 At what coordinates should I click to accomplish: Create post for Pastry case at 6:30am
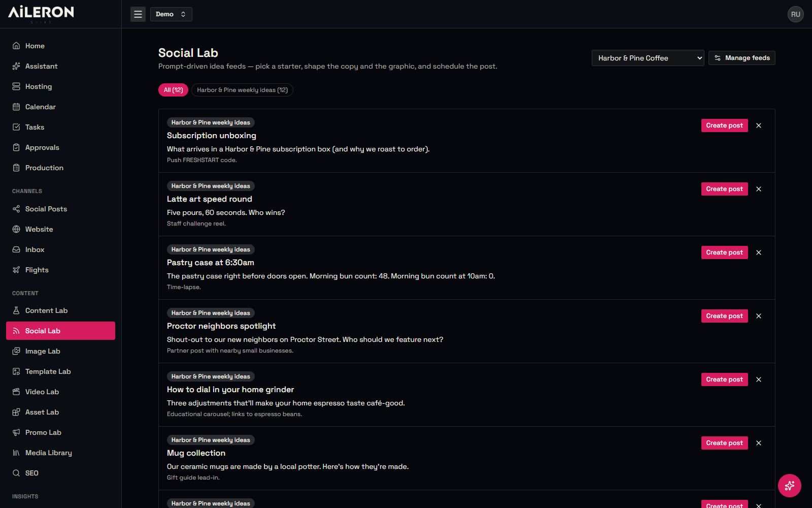point(724,252)
